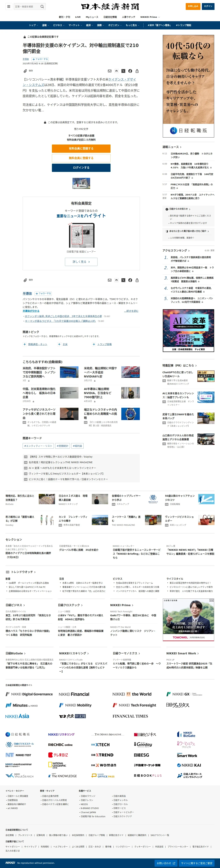Open the 速報ニュース section heading

pyautogui.click(x=172, y=147)
